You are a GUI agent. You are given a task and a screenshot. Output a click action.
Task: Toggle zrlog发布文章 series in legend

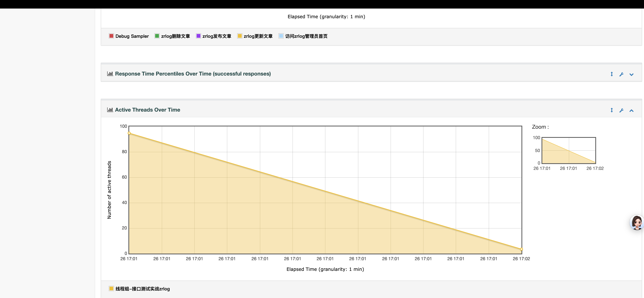(216, 36)
